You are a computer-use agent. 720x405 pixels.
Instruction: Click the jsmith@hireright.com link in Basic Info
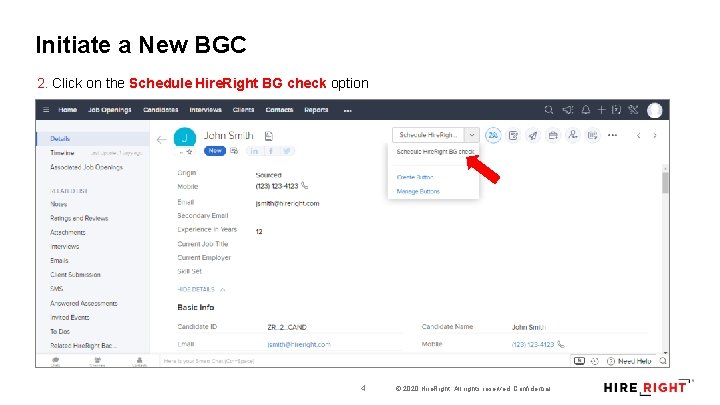coord(299,344)
